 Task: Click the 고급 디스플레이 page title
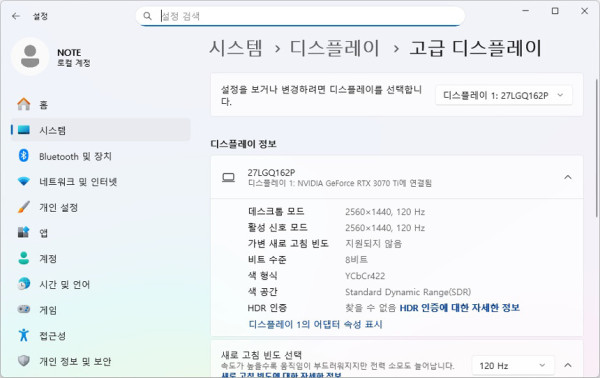pos(476,49)
